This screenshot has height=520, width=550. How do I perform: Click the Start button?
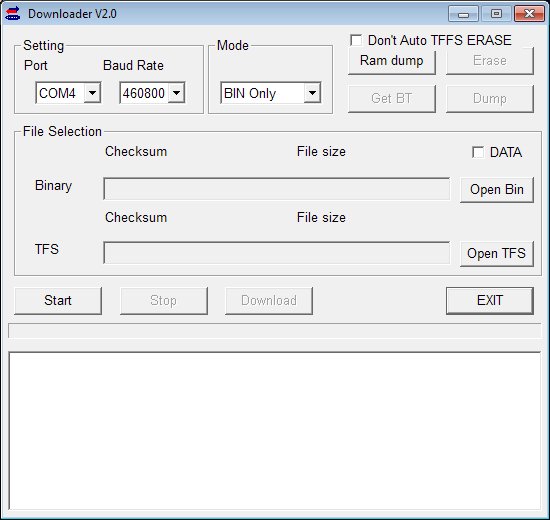[x=58, y=301]
